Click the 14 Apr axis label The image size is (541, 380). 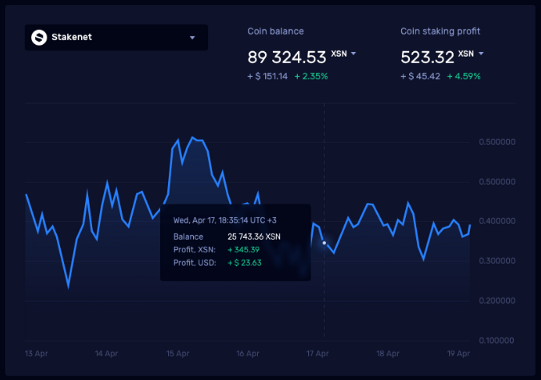(x=106, y=353)
